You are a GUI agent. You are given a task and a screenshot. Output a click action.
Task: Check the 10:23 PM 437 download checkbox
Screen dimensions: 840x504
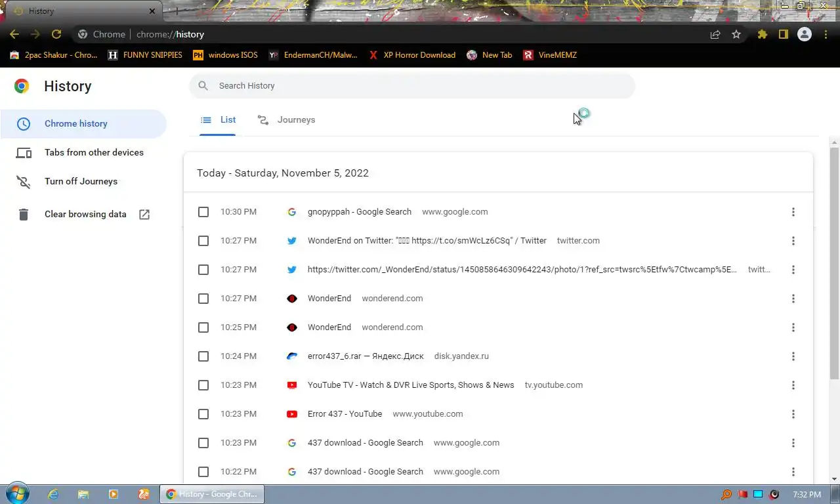[x=203, y=443]
